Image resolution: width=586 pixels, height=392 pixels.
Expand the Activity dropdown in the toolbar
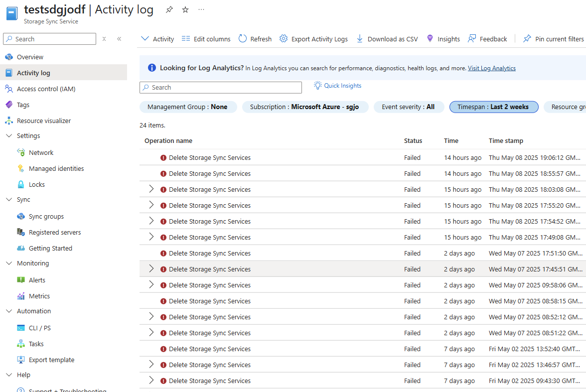[157, 39]
